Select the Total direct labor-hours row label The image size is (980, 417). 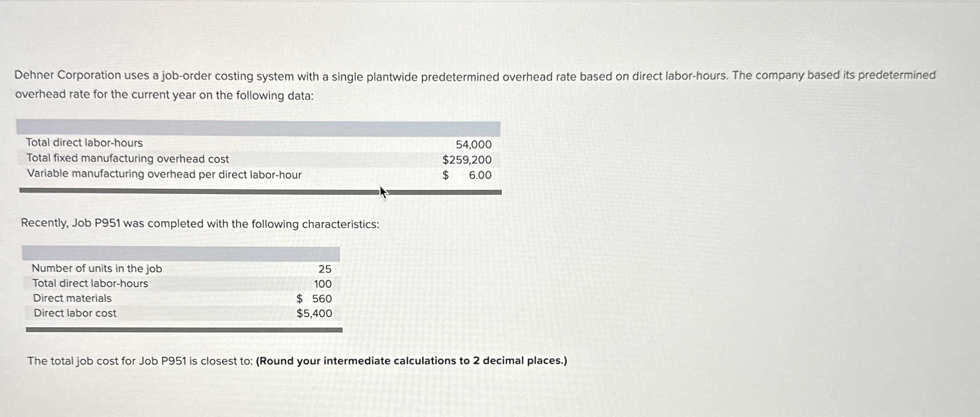[84, 143]
